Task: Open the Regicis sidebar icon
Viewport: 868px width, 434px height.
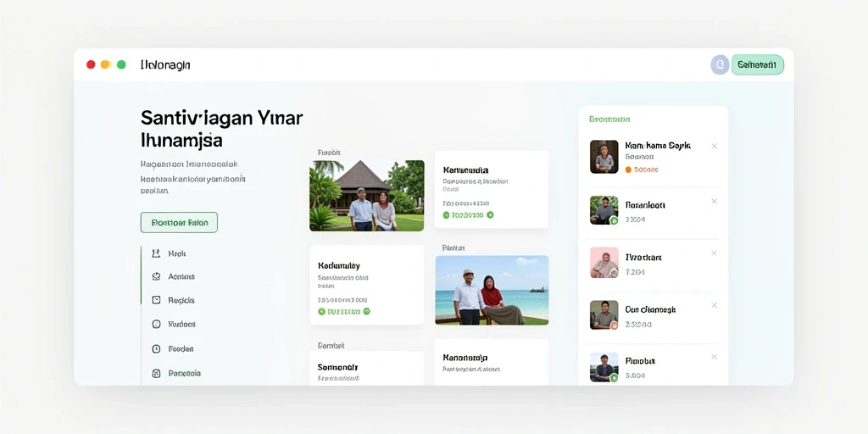Action: click(x=156, y=300)
